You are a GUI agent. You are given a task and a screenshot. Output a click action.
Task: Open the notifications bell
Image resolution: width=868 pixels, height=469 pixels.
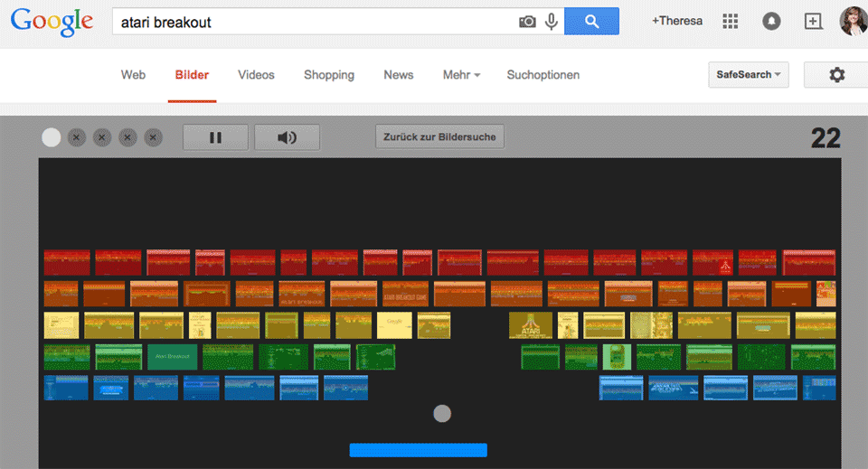click(771, 22)
